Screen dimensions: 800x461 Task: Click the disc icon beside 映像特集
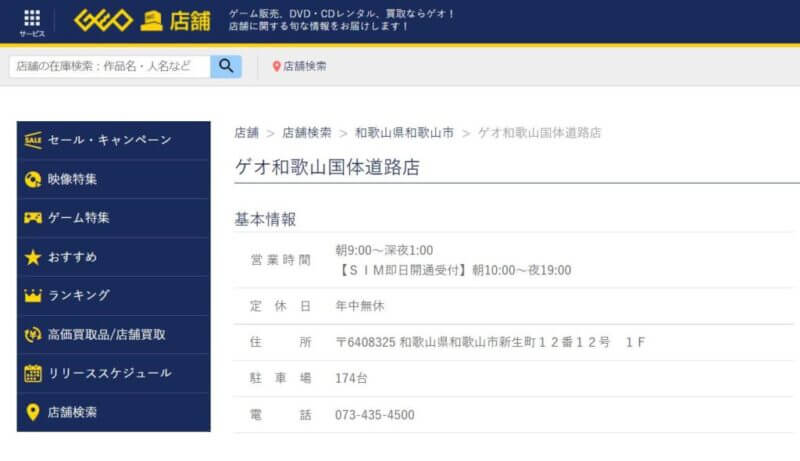pos(33,179)
